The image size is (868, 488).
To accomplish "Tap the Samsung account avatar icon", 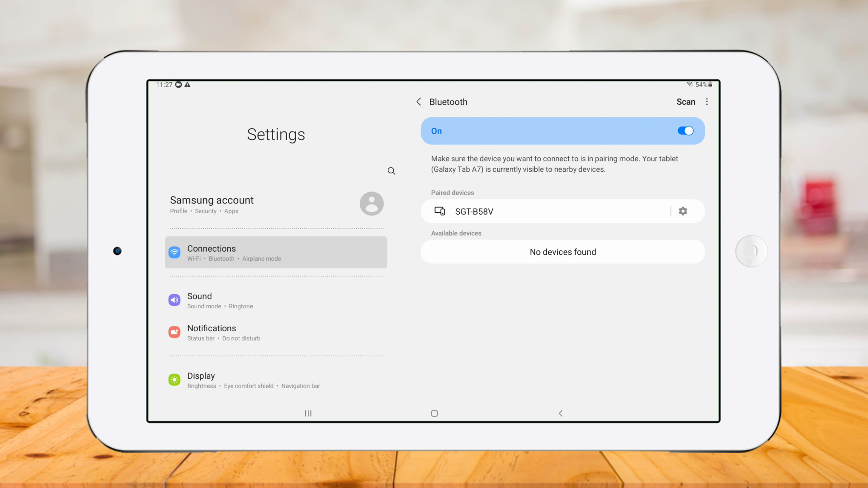I will [372, 204].
